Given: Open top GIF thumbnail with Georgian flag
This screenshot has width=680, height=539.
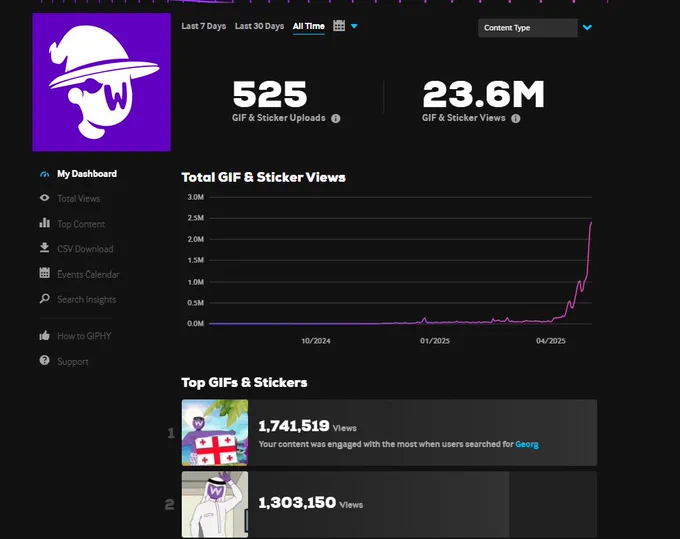Looking at the screenshot, I should pos(215,432).
